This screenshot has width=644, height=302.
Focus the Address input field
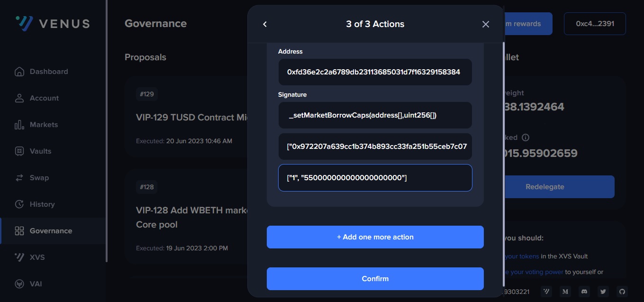tap(375, 72)
